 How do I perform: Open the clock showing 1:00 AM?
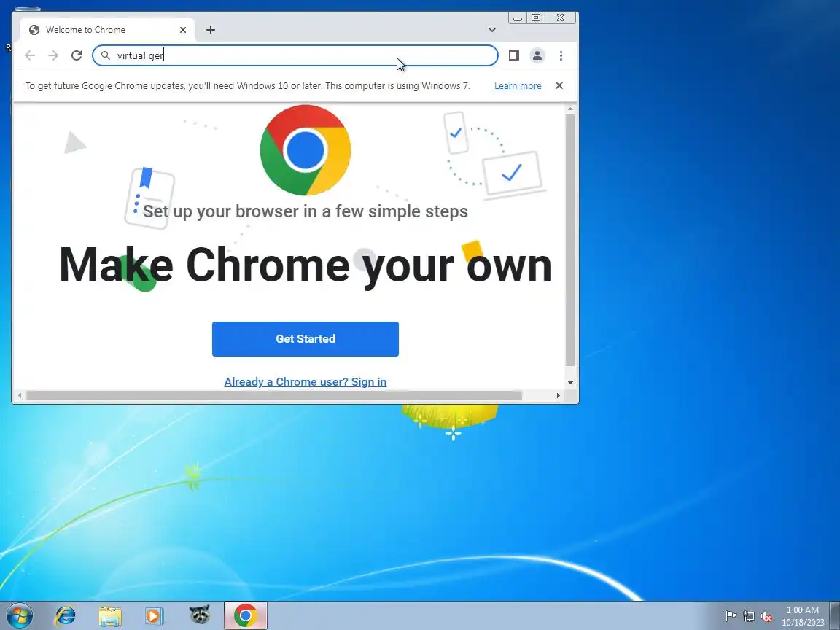click(803, 616)
